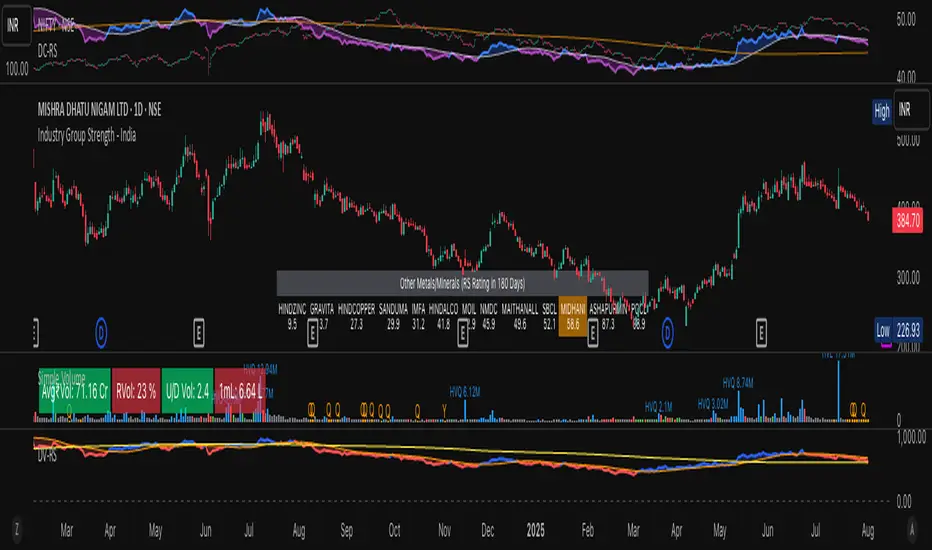Click the SBCL 52.1 table cell

[549, 316]
